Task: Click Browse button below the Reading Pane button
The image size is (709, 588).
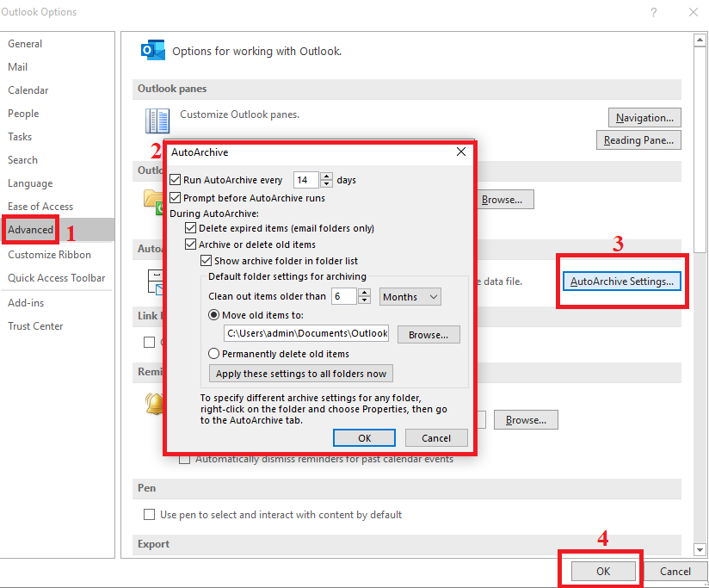Action: click(x=506, y=200)
